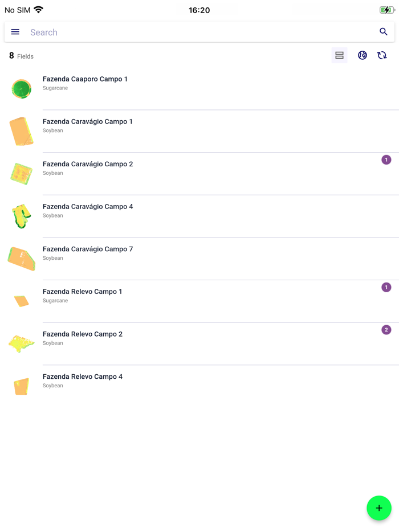
Task: Open Fazenda Relevo Campo 4
Action: coord(82,377)
